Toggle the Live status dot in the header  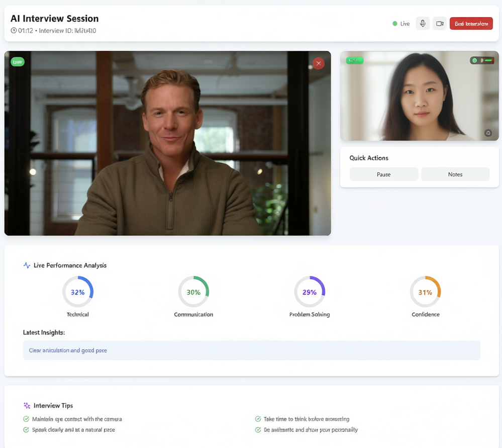[394, 23]
